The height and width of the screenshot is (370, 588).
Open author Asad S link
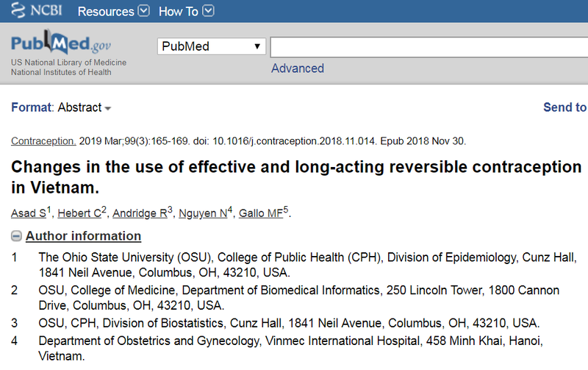coord(29,213)
